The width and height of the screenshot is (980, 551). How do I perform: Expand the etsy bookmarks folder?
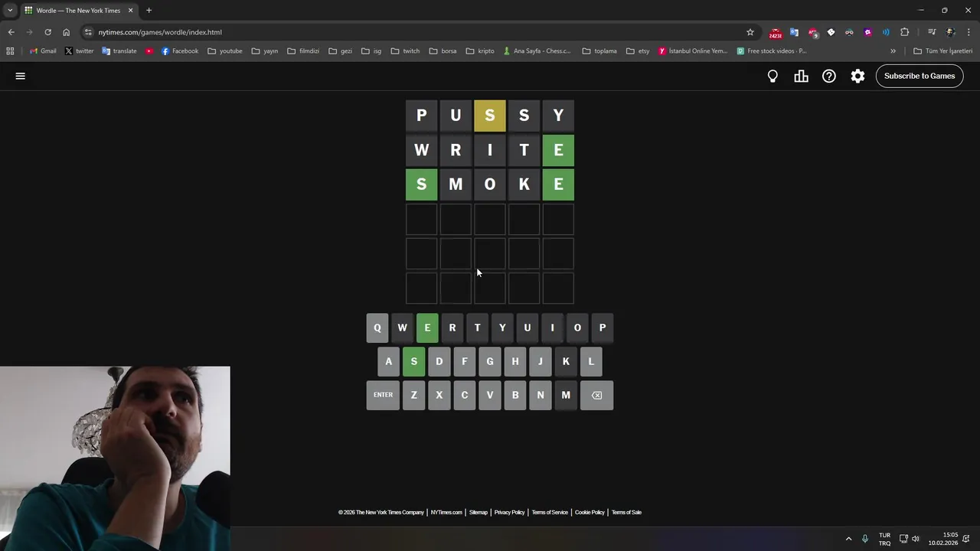(638, 51)
